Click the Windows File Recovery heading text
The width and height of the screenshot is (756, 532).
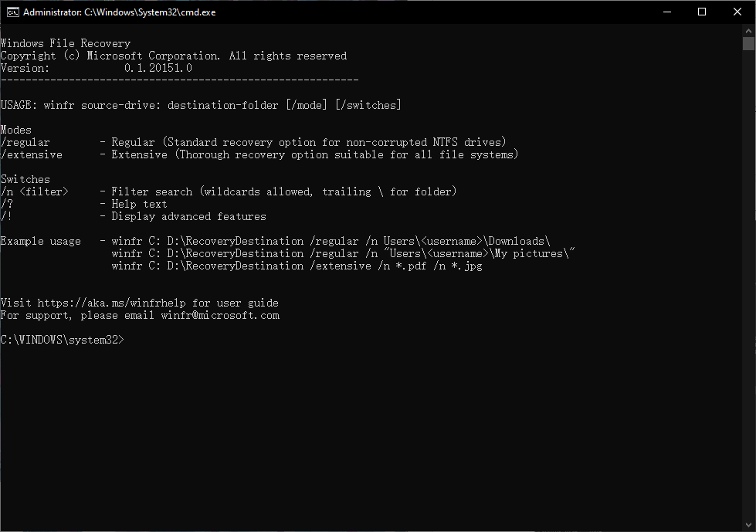[66, 43]
